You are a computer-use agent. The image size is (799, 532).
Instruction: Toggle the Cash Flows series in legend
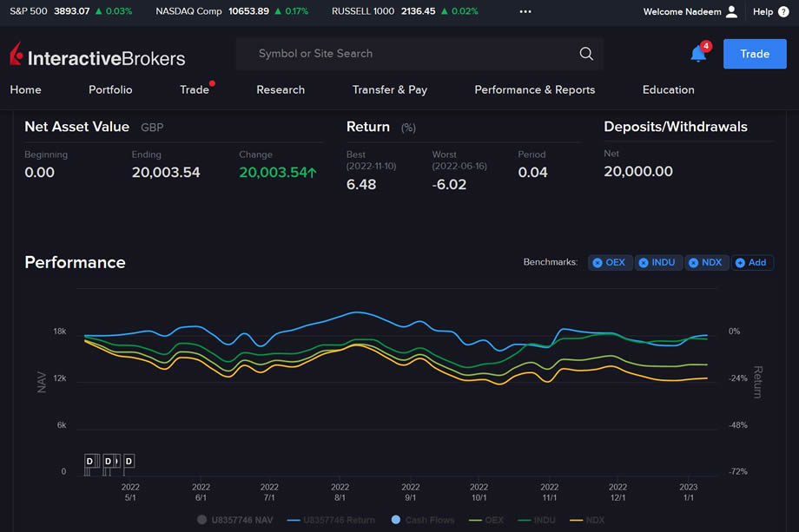[422, 520]
